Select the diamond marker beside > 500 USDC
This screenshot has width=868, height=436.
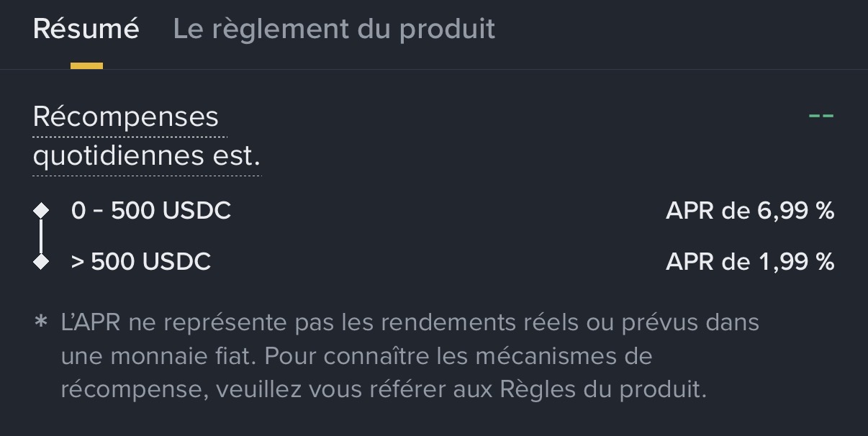pyautogui.click(x=41, y=261)
